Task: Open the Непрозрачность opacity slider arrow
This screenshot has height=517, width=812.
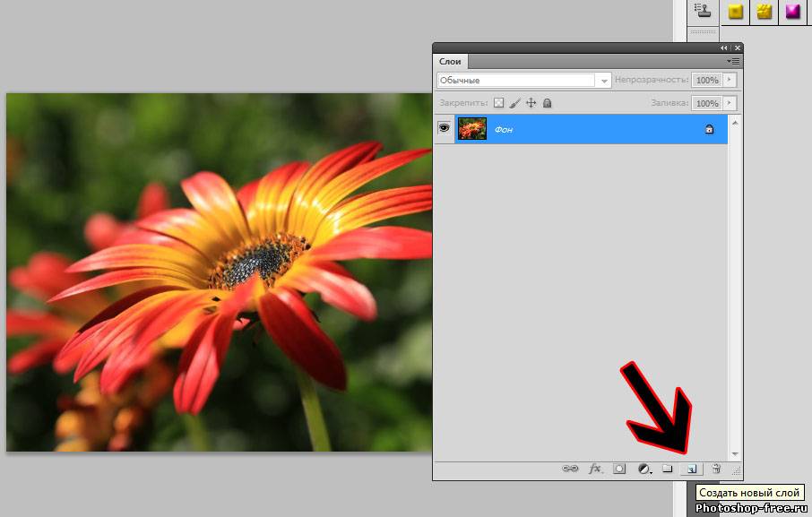Action: (730, 81)
